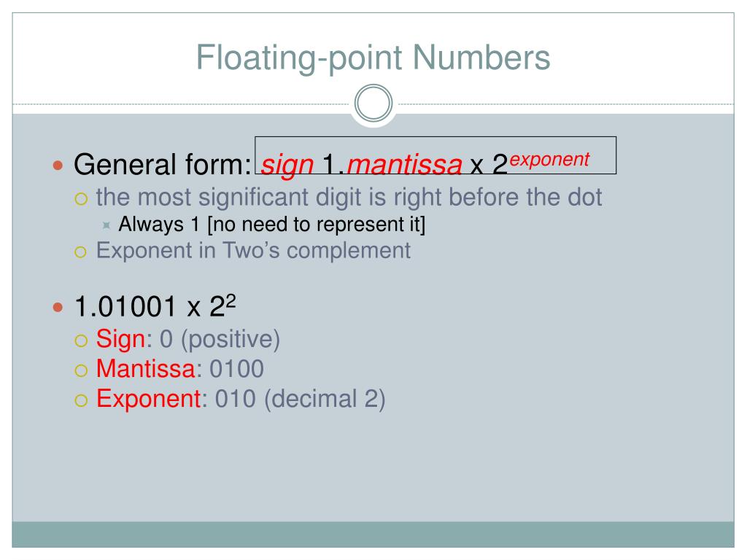747x560 pixels.
Task: Click the orange bullet beside General form
Action: 58,166
